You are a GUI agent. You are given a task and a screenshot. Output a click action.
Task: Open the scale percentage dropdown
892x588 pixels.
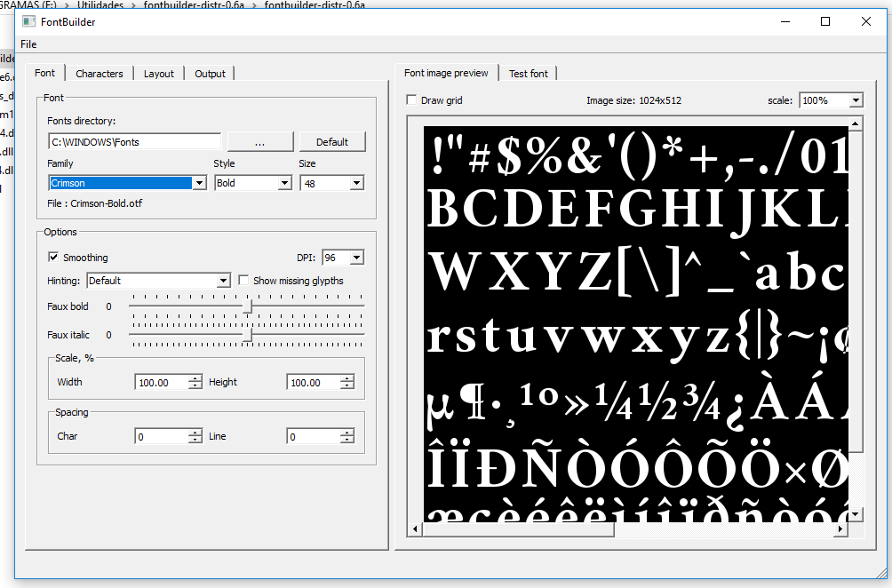(855, 100)
